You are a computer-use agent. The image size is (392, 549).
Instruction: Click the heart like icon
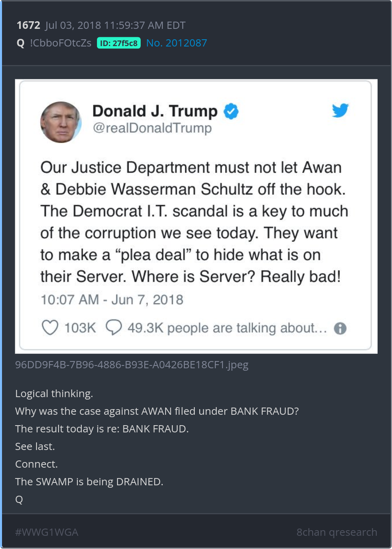pyautogui.click(x=50, y=327)
